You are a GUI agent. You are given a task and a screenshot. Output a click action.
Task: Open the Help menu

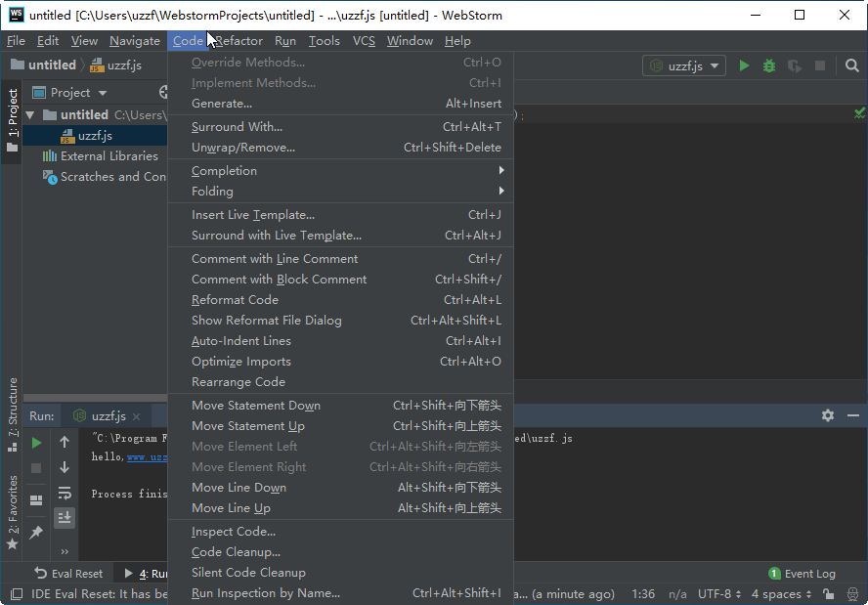point(457,41)
